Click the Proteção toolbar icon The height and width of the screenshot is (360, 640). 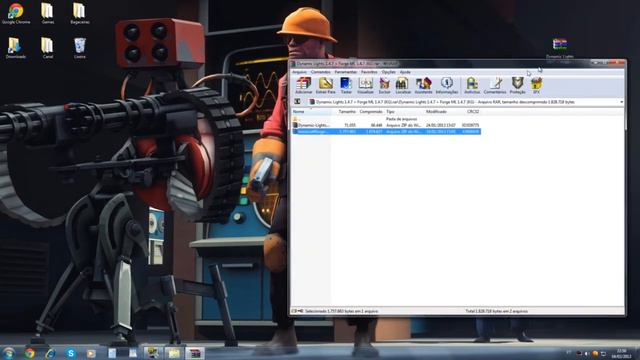click(x=518, y=85)
